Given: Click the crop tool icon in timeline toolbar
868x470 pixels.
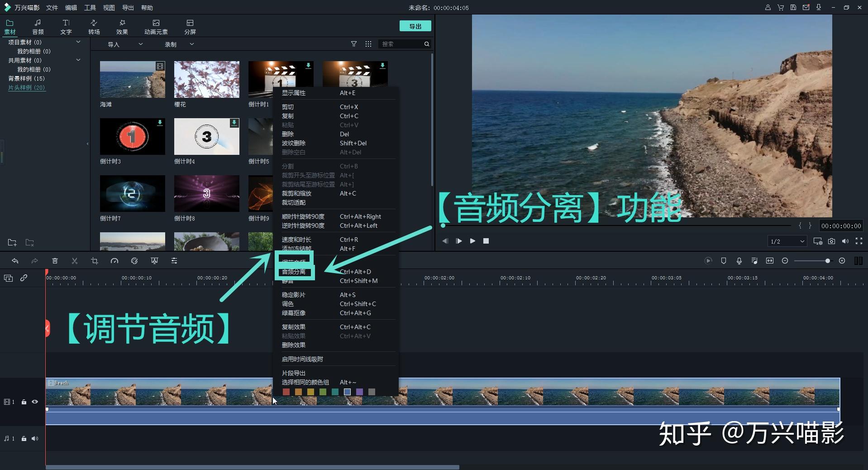Looking at the screenshot, I should coord(95,261).
